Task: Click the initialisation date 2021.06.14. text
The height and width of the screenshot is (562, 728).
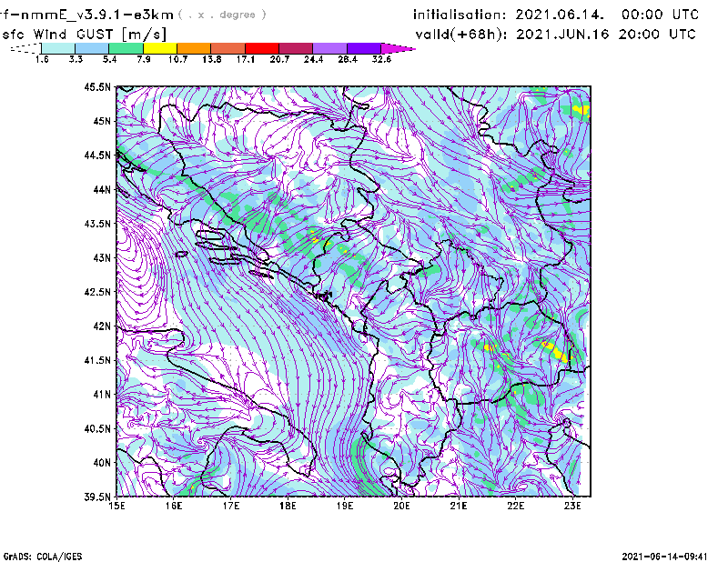Action: (x=560, y=15)
